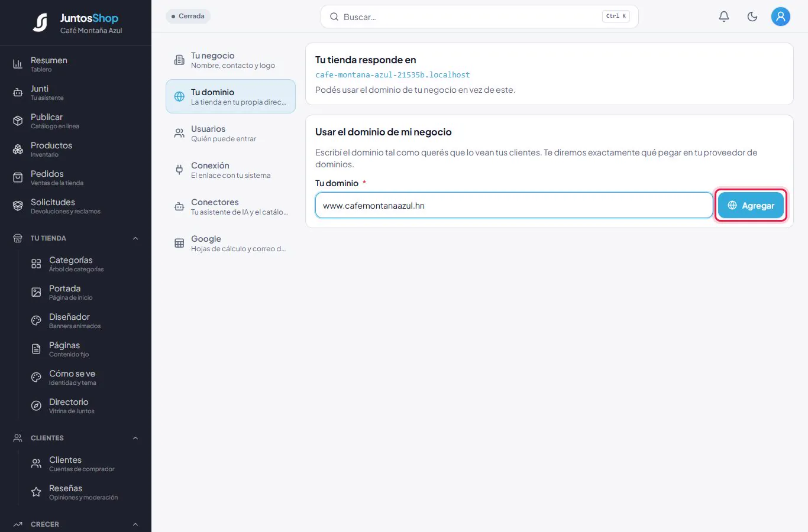Viewport: 808px width, 532px height.
Task: Open the Usuarios settings tab
Action: [x=231, y=133]
